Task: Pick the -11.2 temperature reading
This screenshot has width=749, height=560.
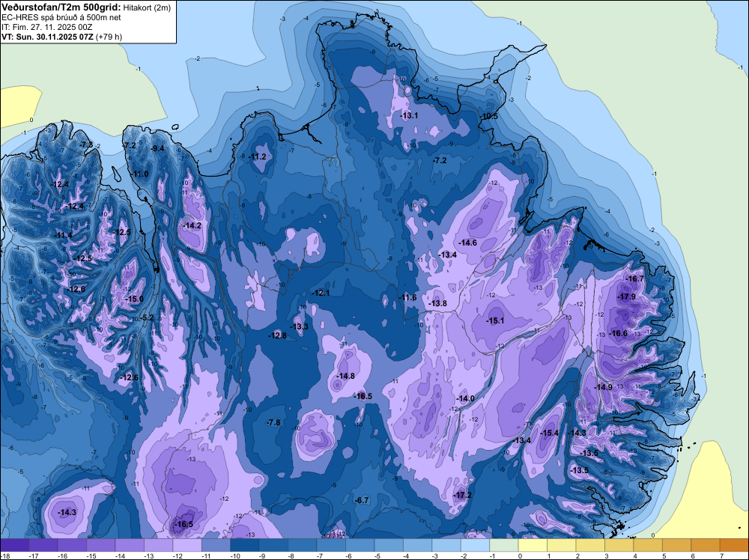Action: (x=257, y=156)
